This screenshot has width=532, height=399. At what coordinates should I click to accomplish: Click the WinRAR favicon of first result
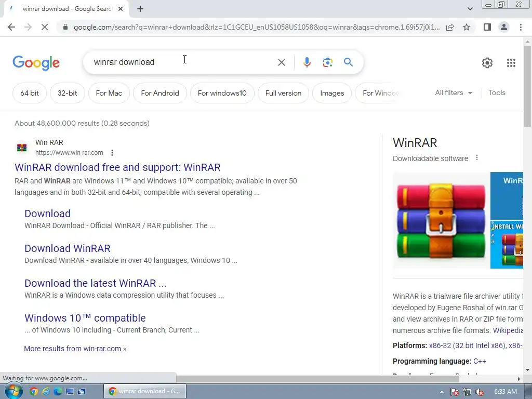(22, 148)
